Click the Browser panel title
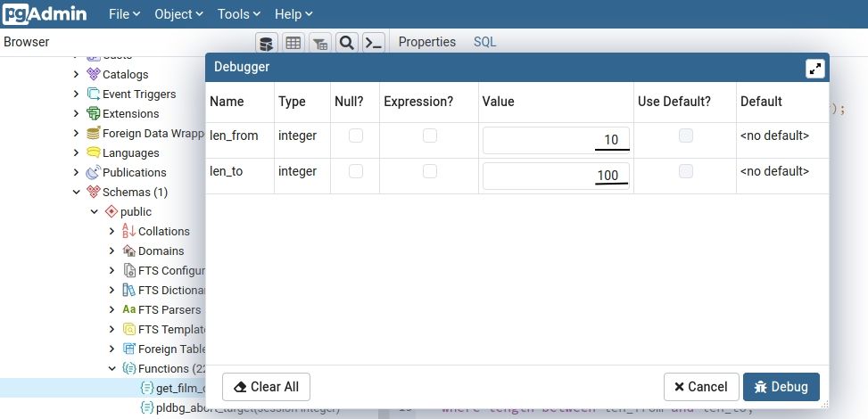The image size is (868, 419). tap(27, 42)
